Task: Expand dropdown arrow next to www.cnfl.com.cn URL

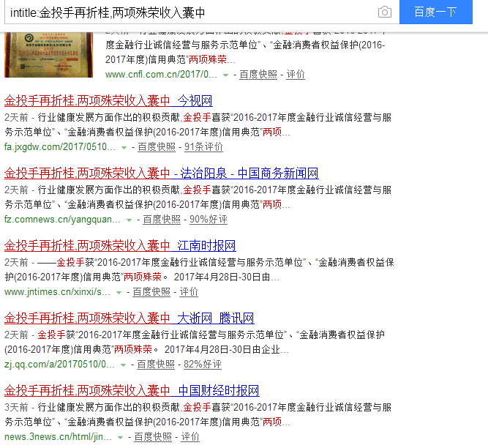Action: 226,75
